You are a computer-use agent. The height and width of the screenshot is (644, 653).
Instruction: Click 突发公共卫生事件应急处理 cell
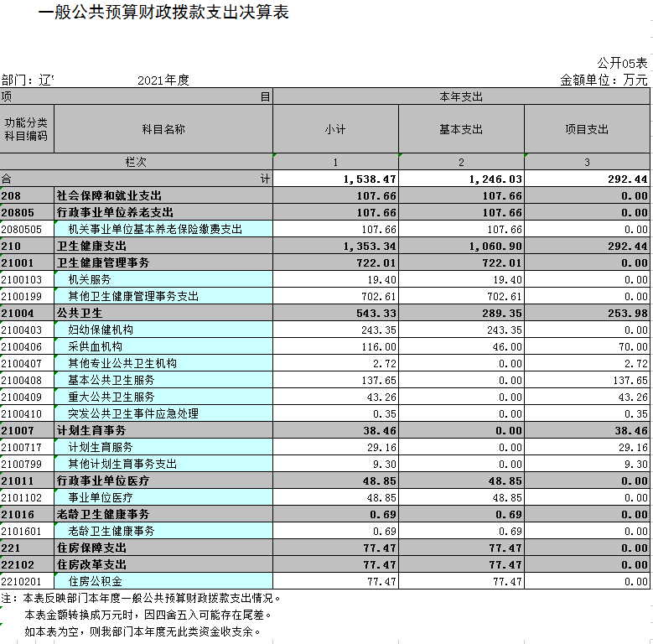coord(163,413)
